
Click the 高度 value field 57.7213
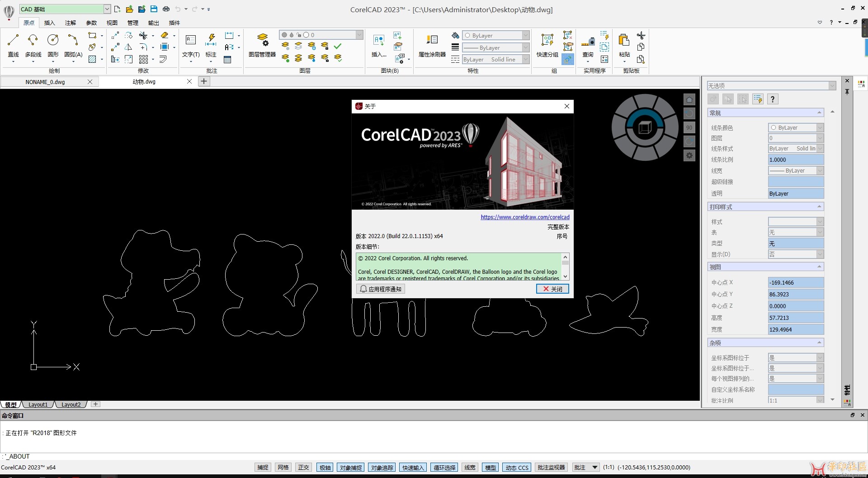pyautogui.click(x=796, y=318)
